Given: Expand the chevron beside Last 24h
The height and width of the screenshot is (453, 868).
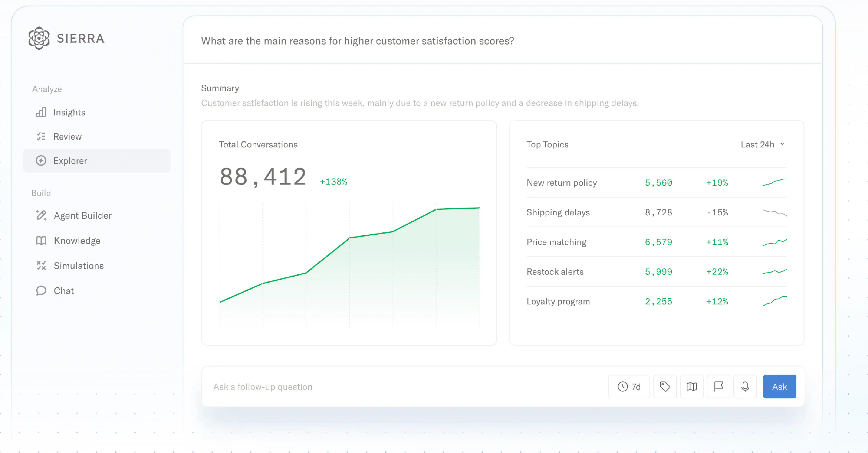Looking at the screenshot, I should (782, 144).
